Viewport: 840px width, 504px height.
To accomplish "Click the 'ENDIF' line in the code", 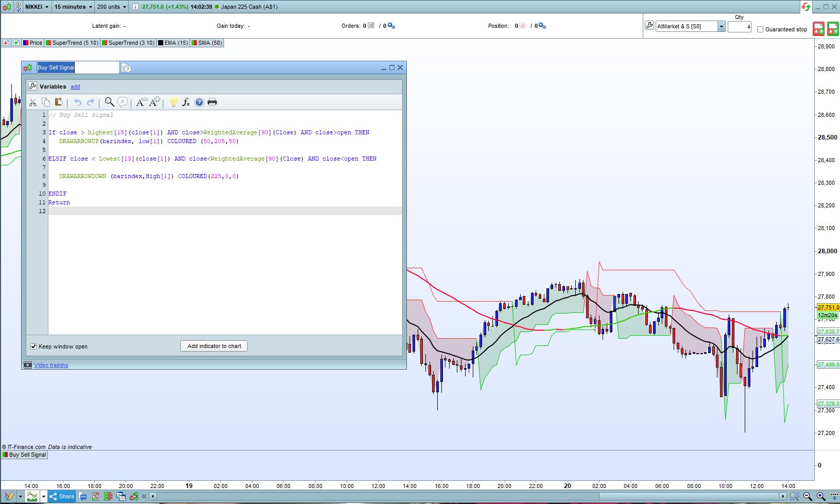I will point(58,194).
